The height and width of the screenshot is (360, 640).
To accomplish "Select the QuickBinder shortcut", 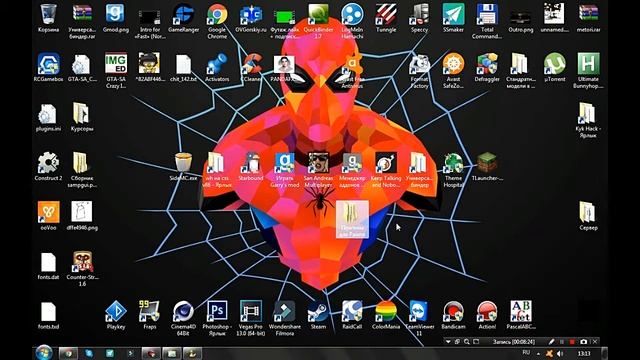I will 318,21.
